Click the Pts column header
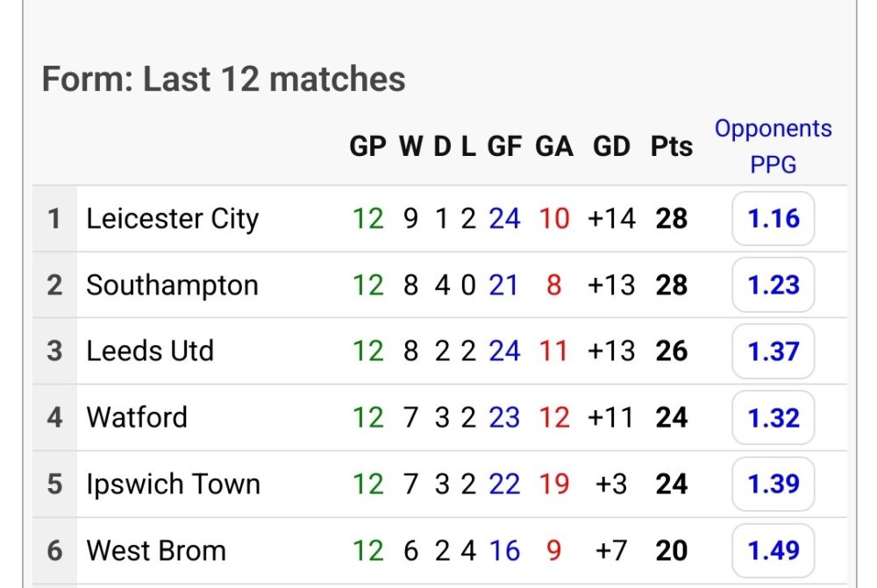The width and height of the screenshot is (877, 588). 671,146
